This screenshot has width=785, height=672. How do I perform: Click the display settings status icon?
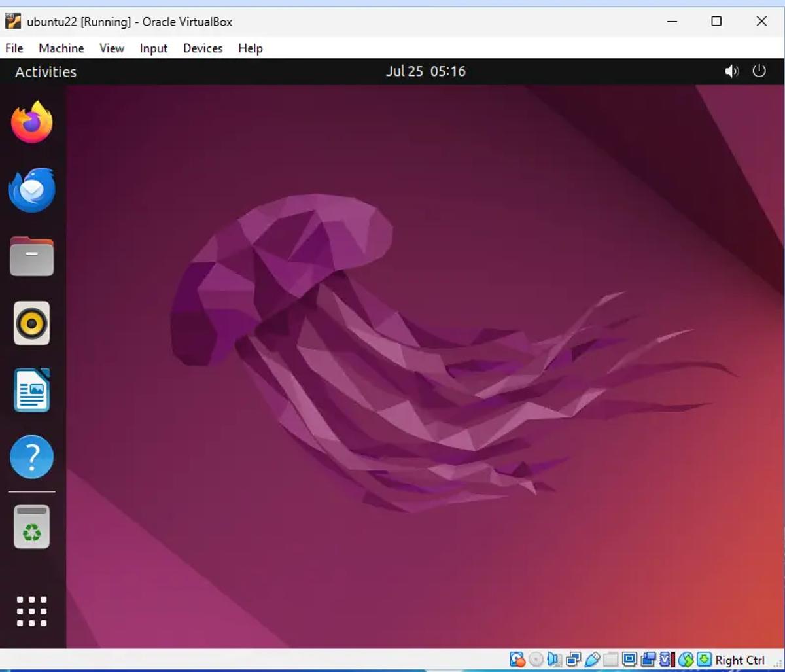(x=629, y=660)
